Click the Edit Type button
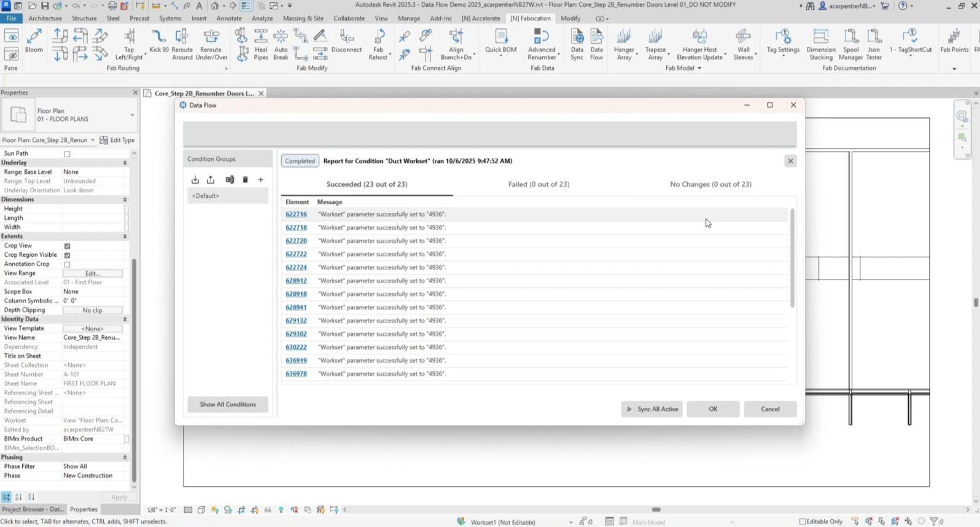The image size is (980, 527). coord(117,140)
